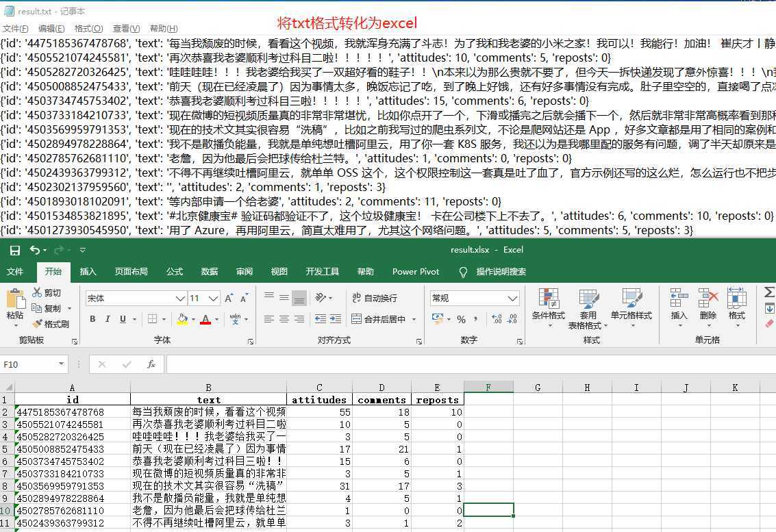This screenshot has height=532, width=776.
Task: Click the phonetic guide wén icon
Action: [236, 319]
